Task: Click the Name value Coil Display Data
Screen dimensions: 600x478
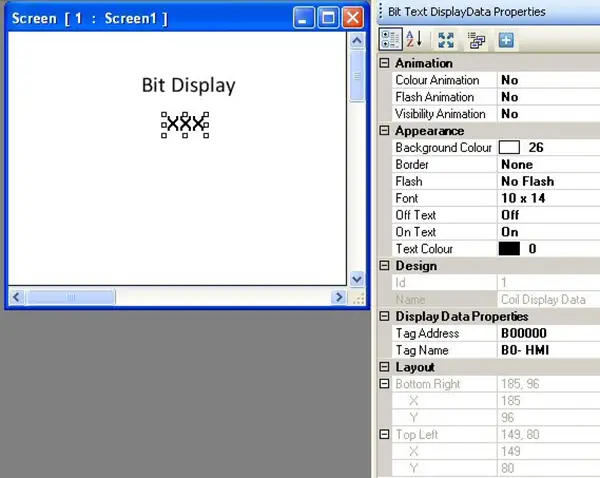Action: pos(543,299)
